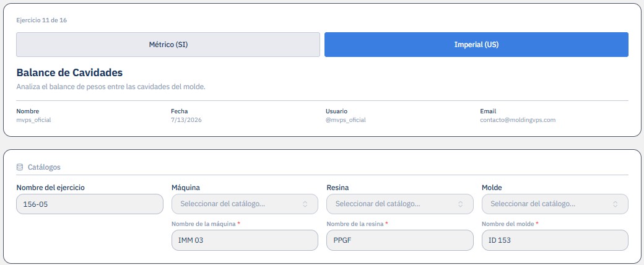
Task: Click the Balance de Cavidades title
Action: [x=69, y=72]
